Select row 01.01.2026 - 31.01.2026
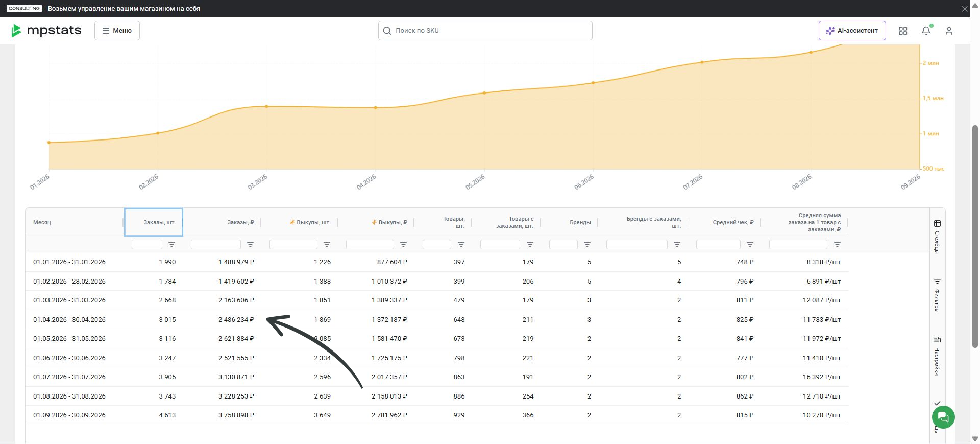 [x=437, y=262]
